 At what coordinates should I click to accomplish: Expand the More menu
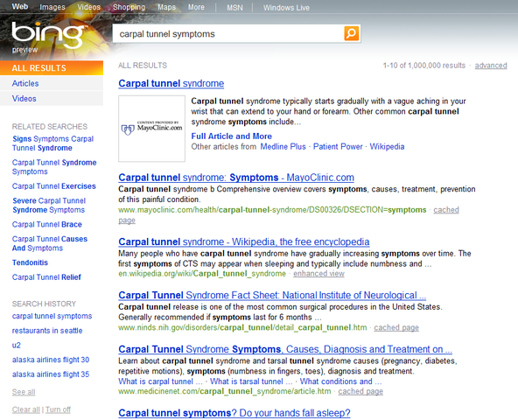[196, 7]
